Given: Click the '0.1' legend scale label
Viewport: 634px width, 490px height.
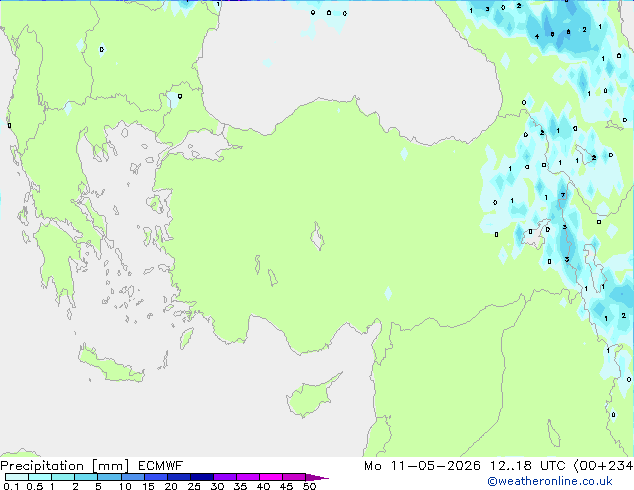Looking at the screenshot, I should (11, 486).
